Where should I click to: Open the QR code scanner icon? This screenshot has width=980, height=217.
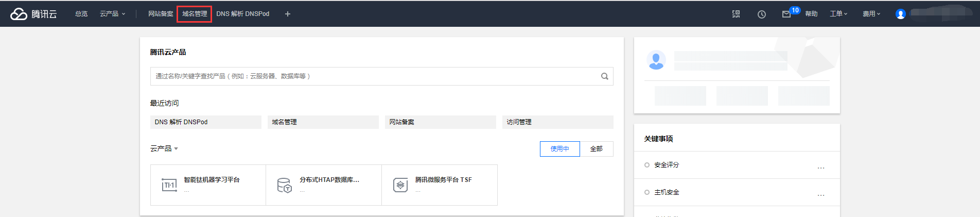(736, 14)
